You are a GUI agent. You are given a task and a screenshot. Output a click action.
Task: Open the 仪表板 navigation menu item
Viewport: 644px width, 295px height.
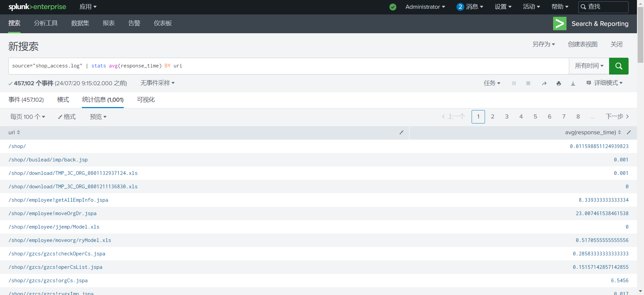pos(163,23)
